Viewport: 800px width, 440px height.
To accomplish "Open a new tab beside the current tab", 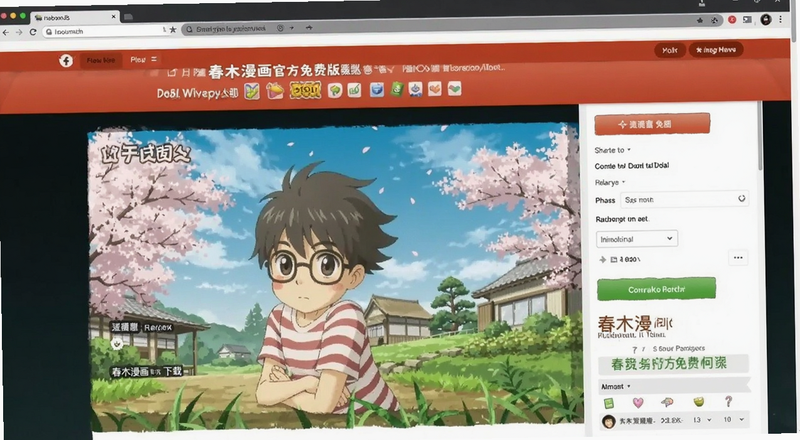I will coord(129,17).
